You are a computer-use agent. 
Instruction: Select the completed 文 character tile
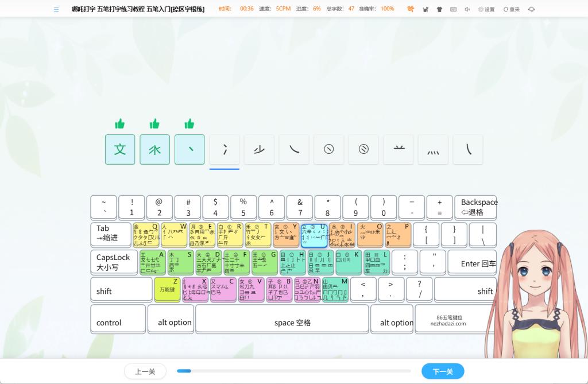tap(120, 150)
